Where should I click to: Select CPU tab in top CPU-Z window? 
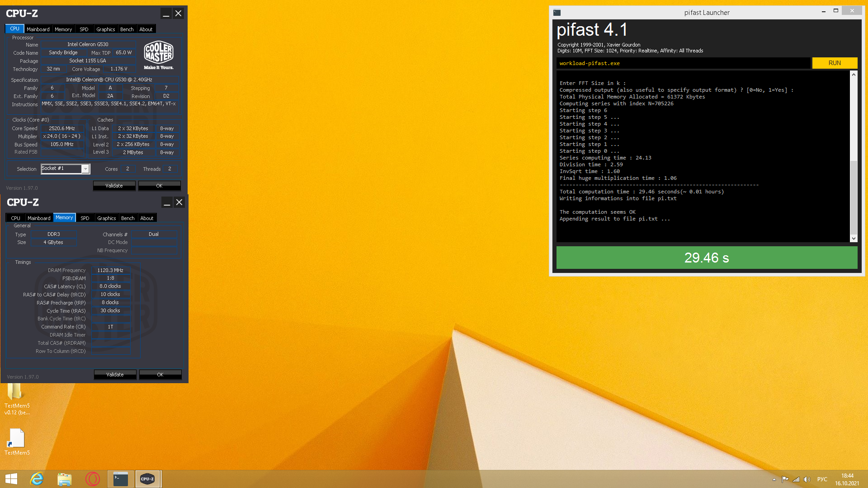[14, 29]
